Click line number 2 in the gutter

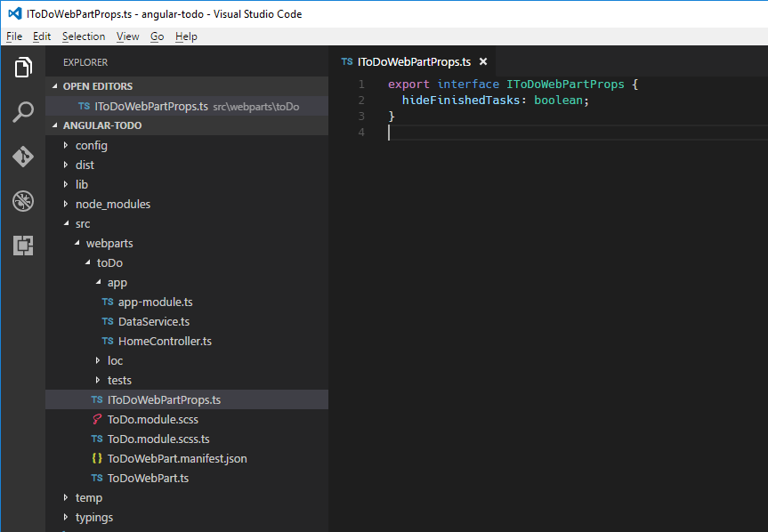coord(361,100)
